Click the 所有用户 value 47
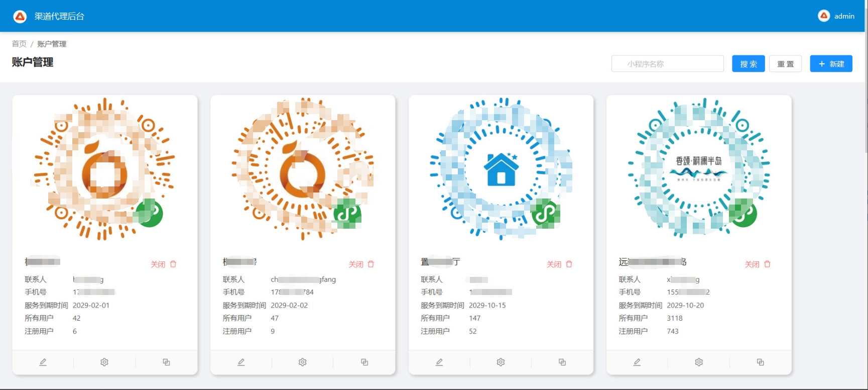This screenshot has height=390, width=868. tap(275, 318)
